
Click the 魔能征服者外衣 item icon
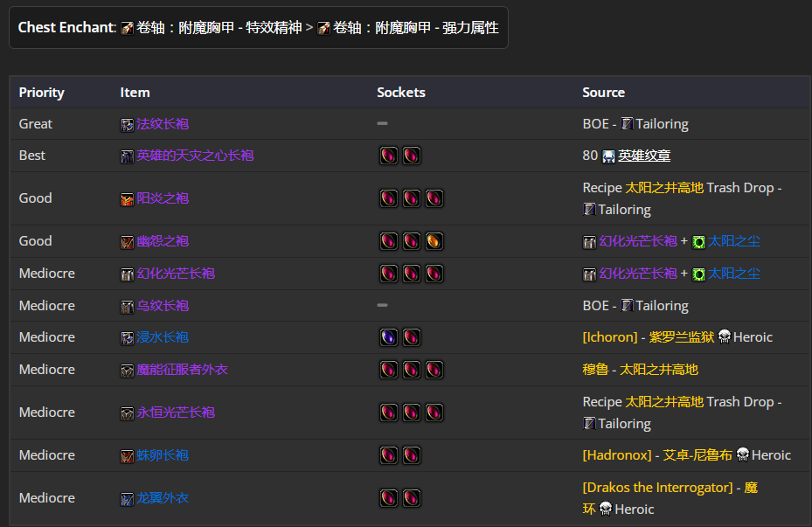point(127,371)
